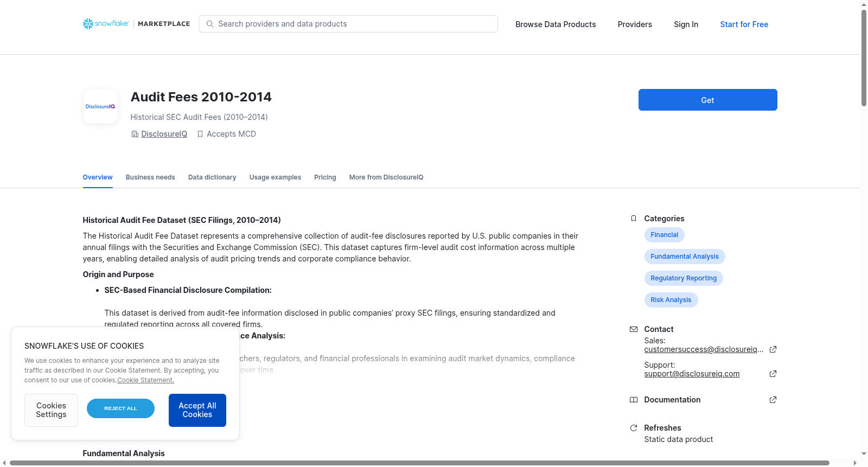Click the Accepts MCD text
Screen dimensions: 868x467
pos(232,134)
